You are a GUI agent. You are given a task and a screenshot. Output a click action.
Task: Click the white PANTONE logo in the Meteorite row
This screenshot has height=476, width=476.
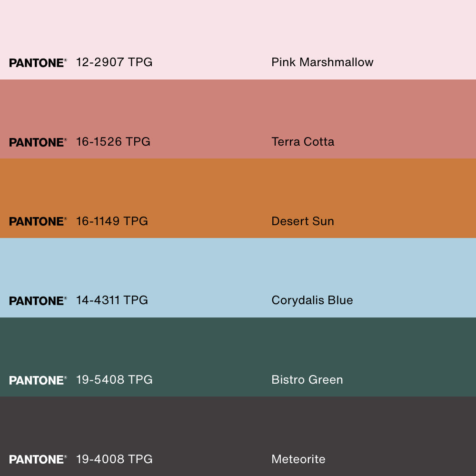pyautogui.click(x=38, y=459)
